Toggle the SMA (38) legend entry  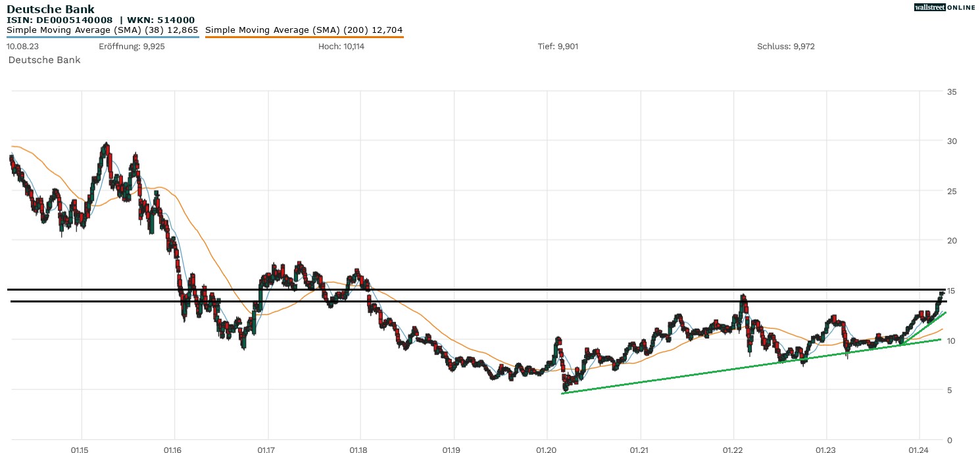[x=102, y=30]
